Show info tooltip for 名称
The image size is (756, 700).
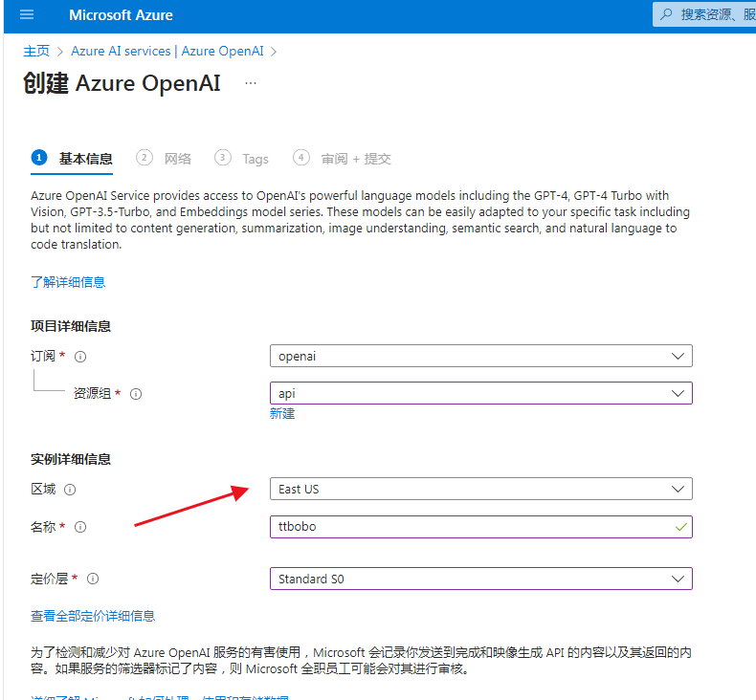[80, 527]
